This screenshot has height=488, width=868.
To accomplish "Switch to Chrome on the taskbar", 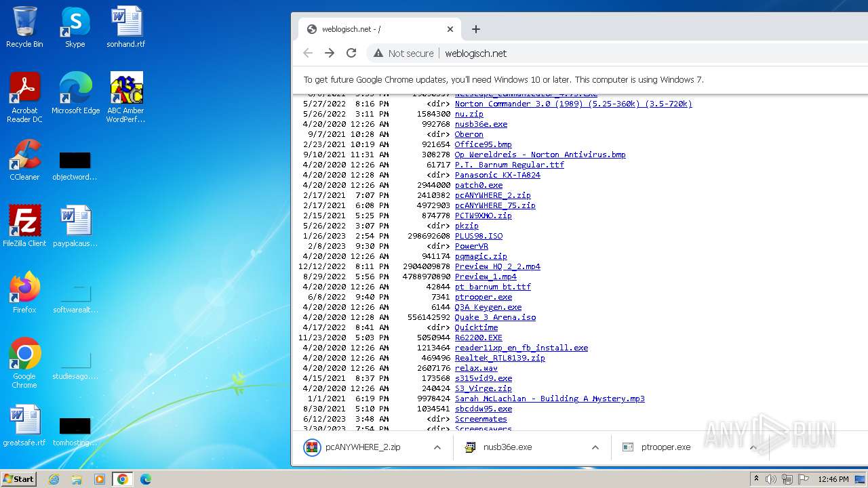I will pos(123,479).
